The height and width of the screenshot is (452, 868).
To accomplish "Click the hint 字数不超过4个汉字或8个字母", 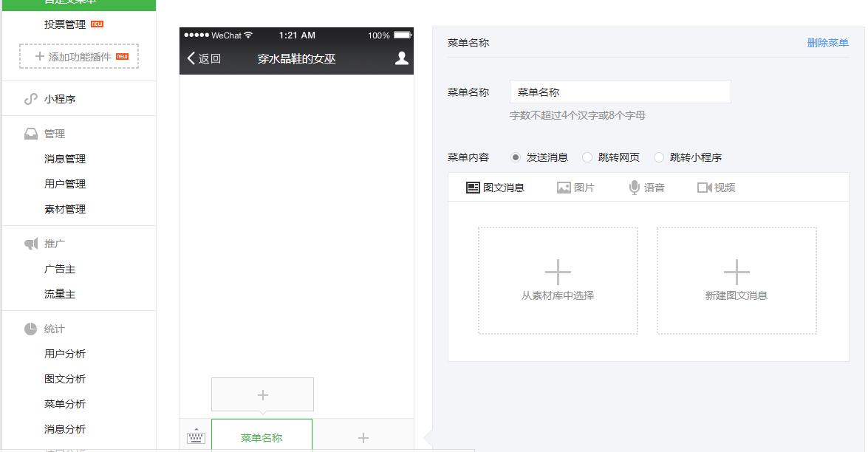I will tap(578, 115).
